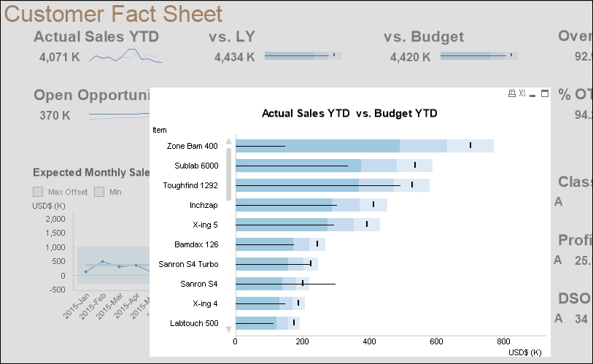Click the 2015-Jan axis label
The image size is (593, 364).
click(77, 306)
